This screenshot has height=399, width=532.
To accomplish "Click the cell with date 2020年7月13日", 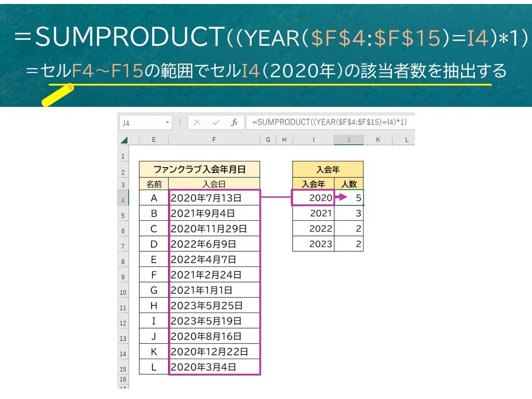I will click(214, 198).
